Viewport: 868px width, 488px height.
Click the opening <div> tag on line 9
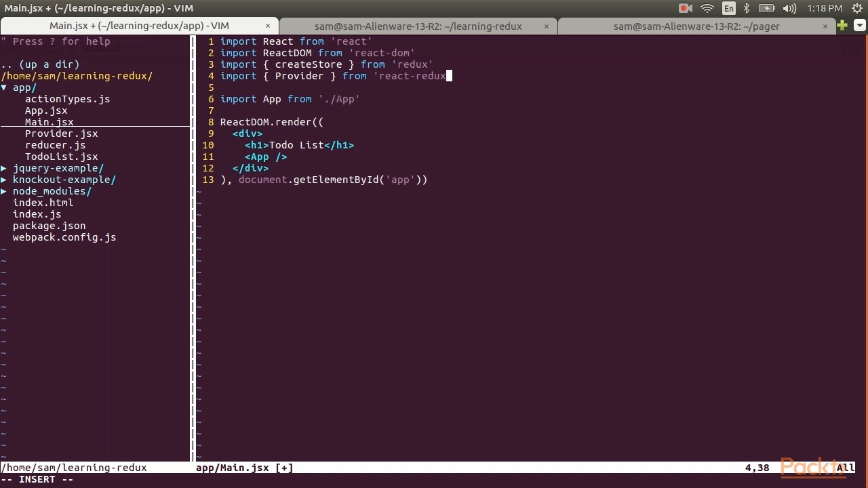click(248, 134)
